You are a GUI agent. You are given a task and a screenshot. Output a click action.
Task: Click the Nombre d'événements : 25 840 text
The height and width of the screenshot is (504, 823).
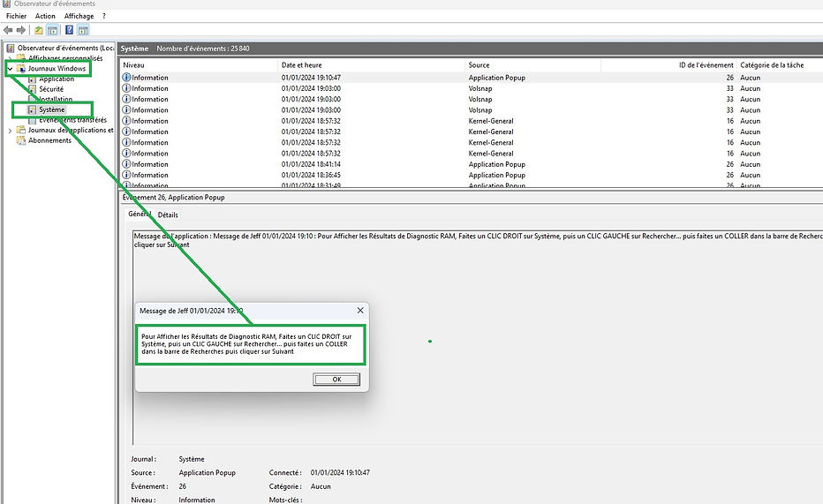pyautogui.click(x=203, y=49)
